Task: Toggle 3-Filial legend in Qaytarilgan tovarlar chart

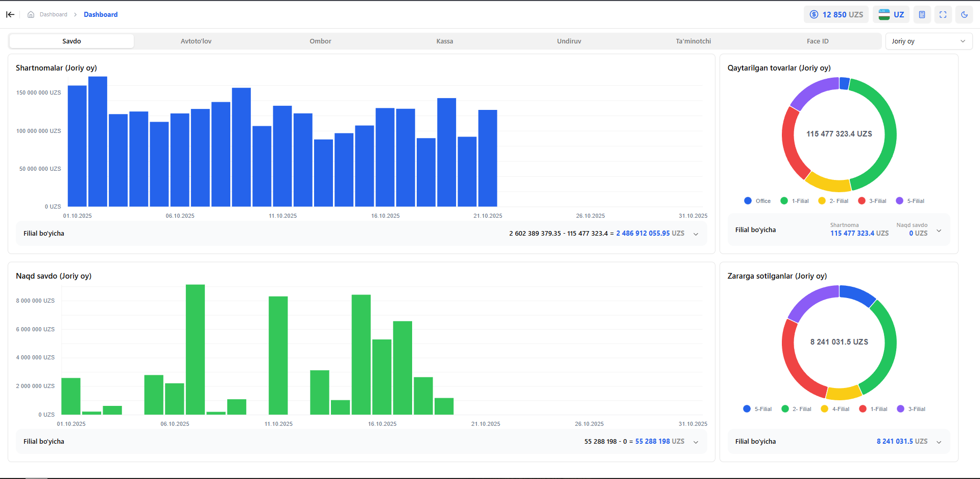Action: [872, 201]
